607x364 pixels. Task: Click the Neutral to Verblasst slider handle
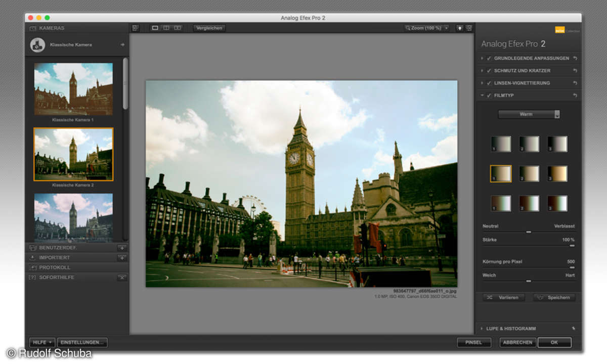529,232
